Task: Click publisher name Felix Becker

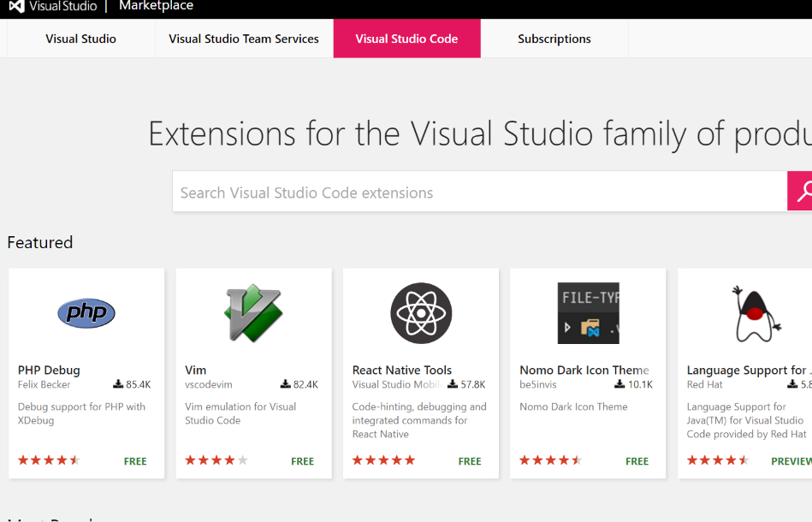Action: (44, 384)
